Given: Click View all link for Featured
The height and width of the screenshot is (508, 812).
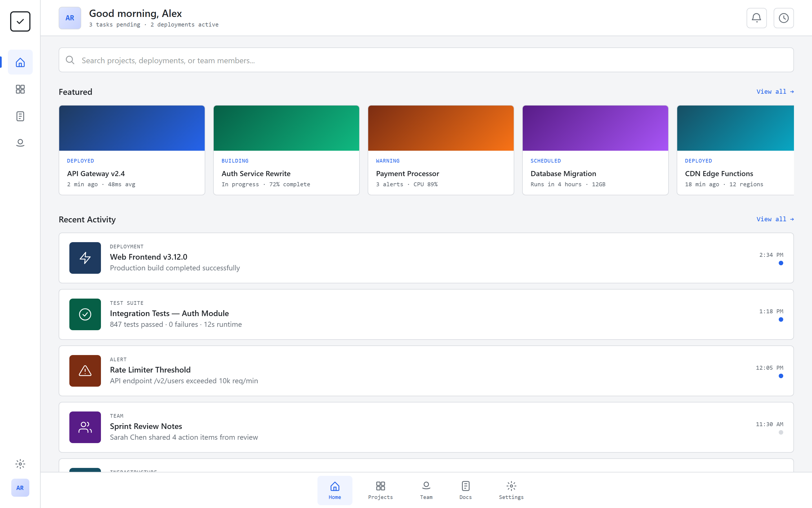Looking at the screenshot, I should point(775,92).
